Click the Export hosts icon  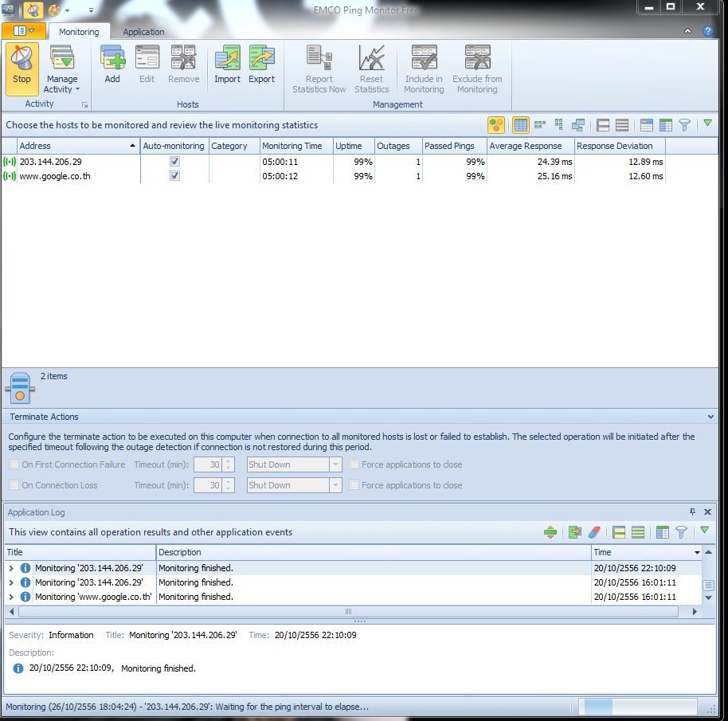(x=261, y=65)
